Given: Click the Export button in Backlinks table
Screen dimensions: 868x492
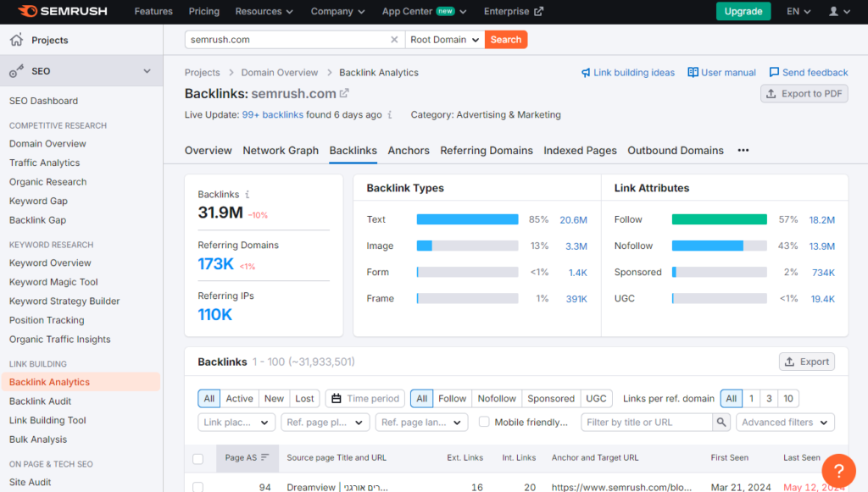Looking at the screenshot, I should point(807,362).
